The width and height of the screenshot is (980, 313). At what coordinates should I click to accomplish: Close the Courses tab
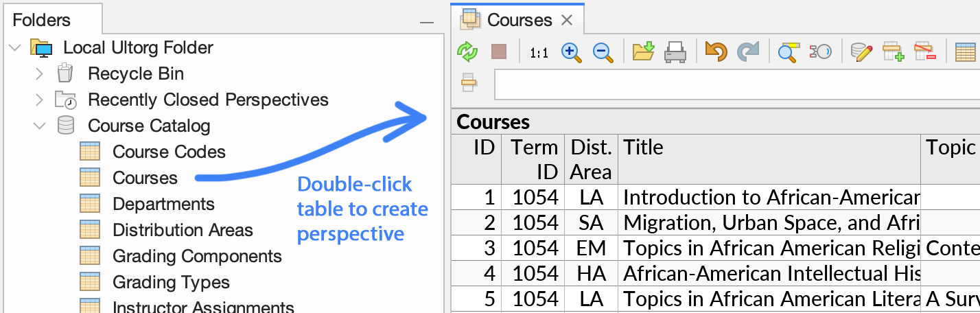567,20
